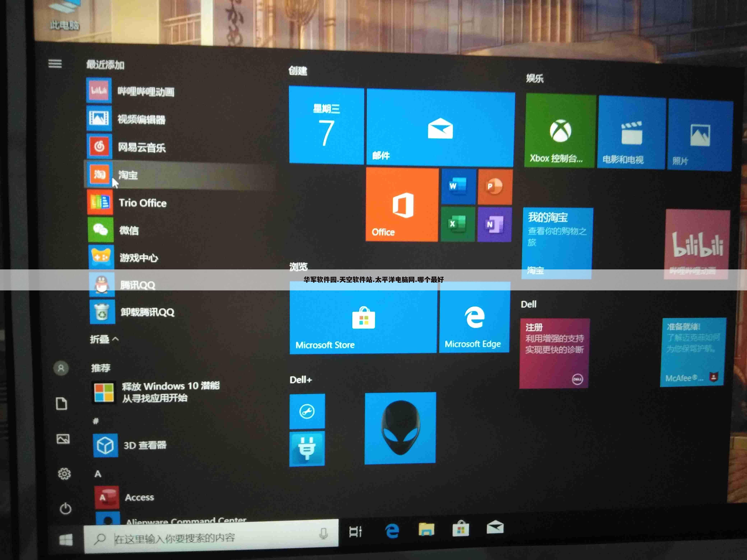Open Settings gear in Start sidebar
747x560 pixels.
coord(64,474)
